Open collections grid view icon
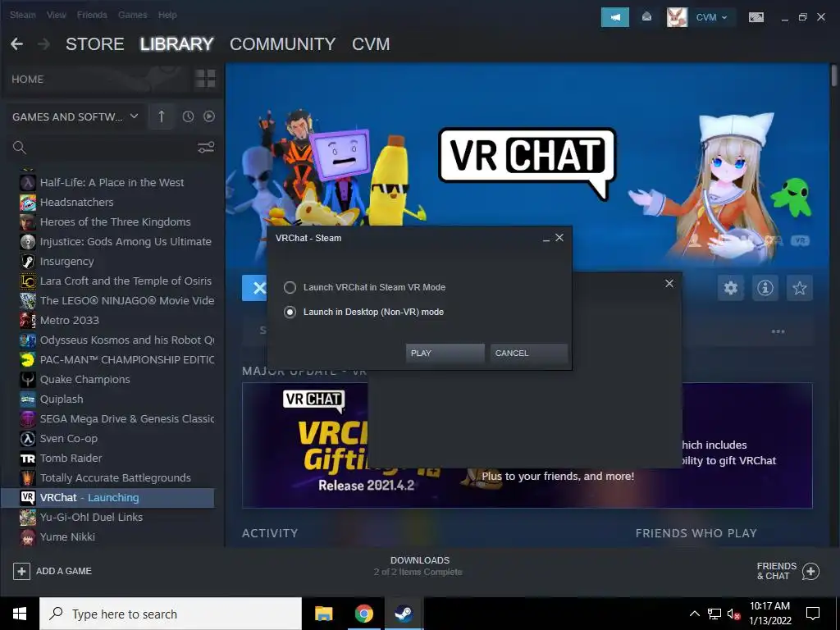Screen dimensions: 840x630 205,79
